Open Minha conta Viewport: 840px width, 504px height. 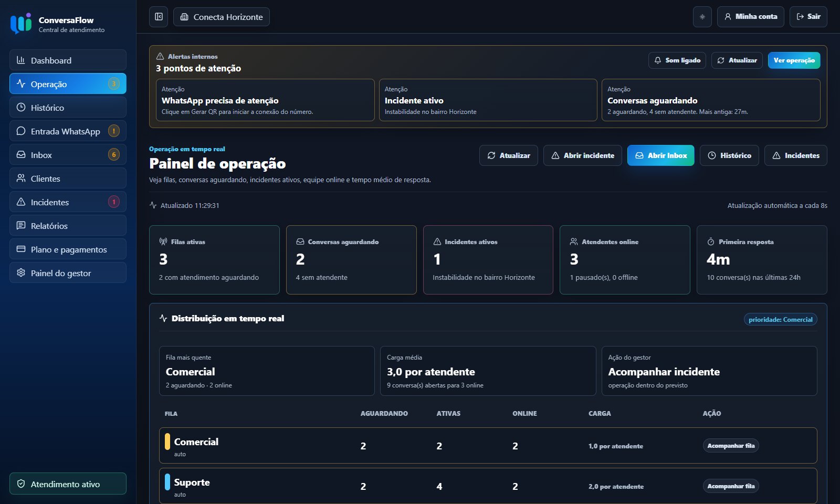click(x=751, y=17)
